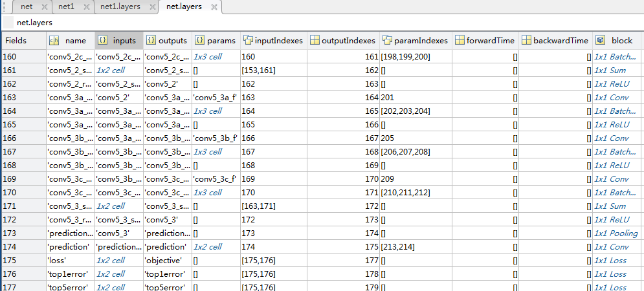Open the 1x1 Loss block in row 175
This screenshot has height=291, width=644.
[x=610, y=260]
